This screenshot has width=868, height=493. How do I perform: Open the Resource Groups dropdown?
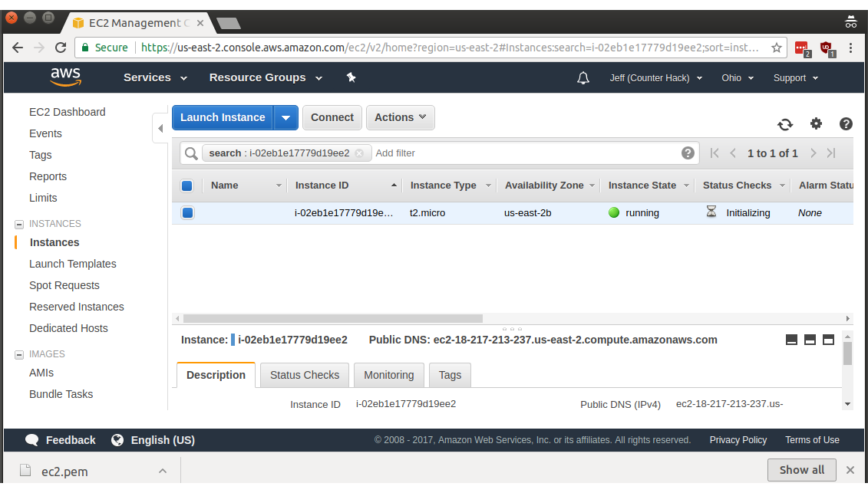[266, 78]
